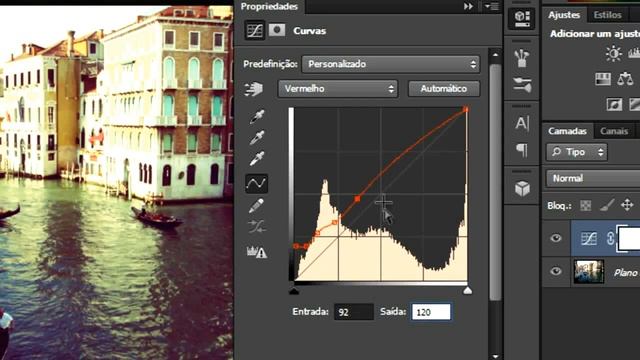Viewport: 640px width, 360px height.
Task: Pick the white point eyedropper
Action: [257, 159]
